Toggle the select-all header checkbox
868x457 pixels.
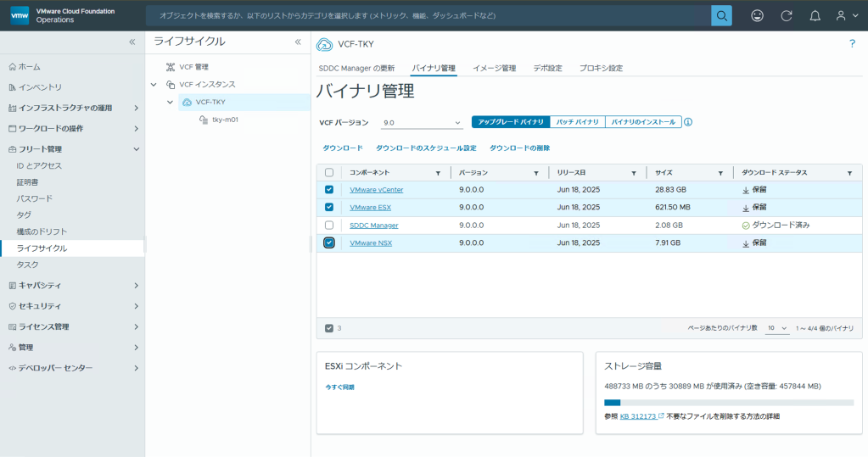click(x=329, y=173)
